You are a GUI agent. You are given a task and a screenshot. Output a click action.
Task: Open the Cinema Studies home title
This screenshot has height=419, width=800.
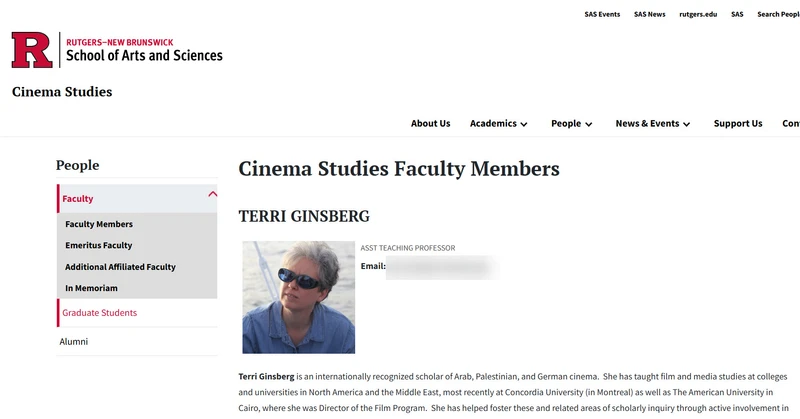[62, 92]
